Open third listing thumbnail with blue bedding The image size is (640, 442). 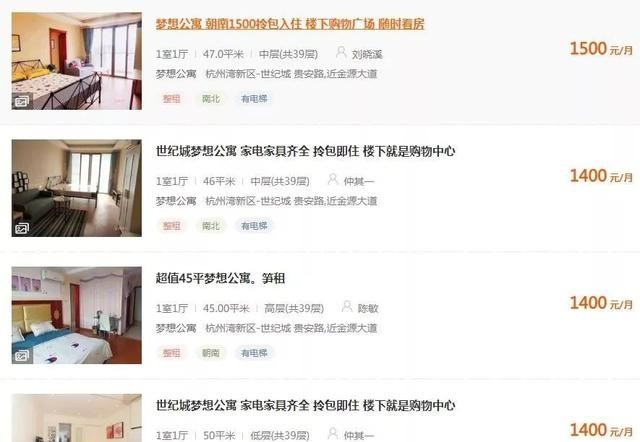(77, 315)
